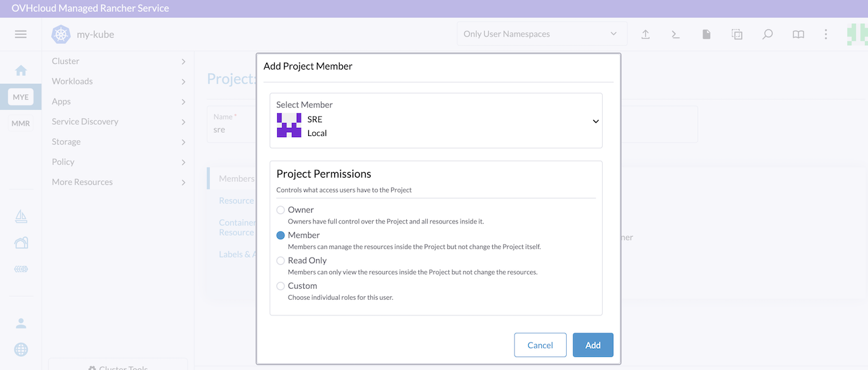Select the Read Only radio button
Screen dimensions: 868x370
click(x=281, y=261)
